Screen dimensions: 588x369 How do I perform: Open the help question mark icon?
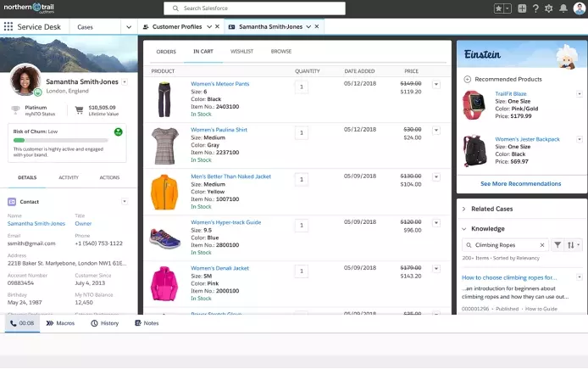pos(535,8)
